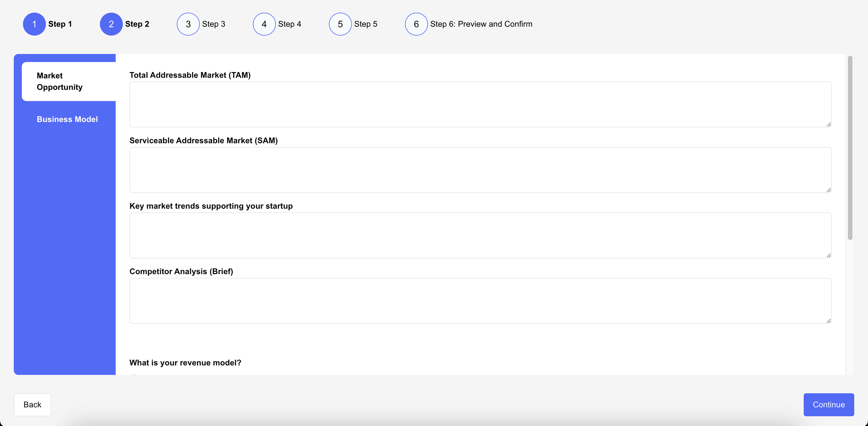
Task: Click into Key market trends text area
Action: (x=480, y=235)
